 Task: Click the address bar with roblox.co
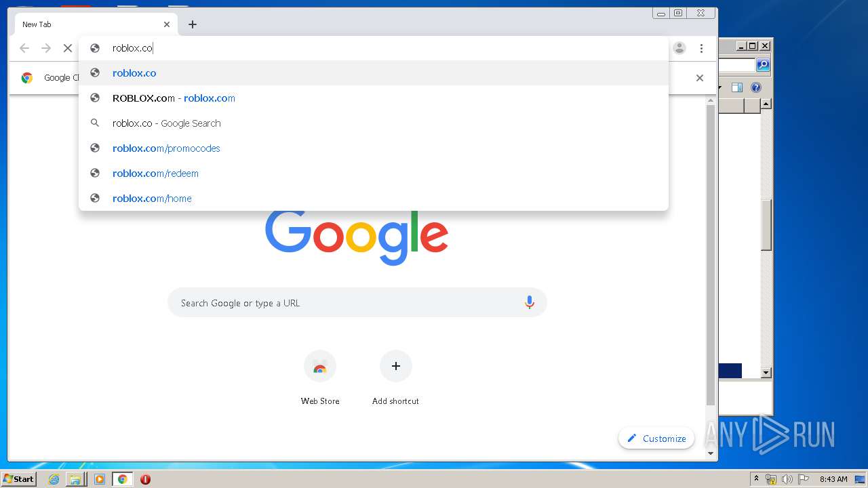tap(373, 48)
